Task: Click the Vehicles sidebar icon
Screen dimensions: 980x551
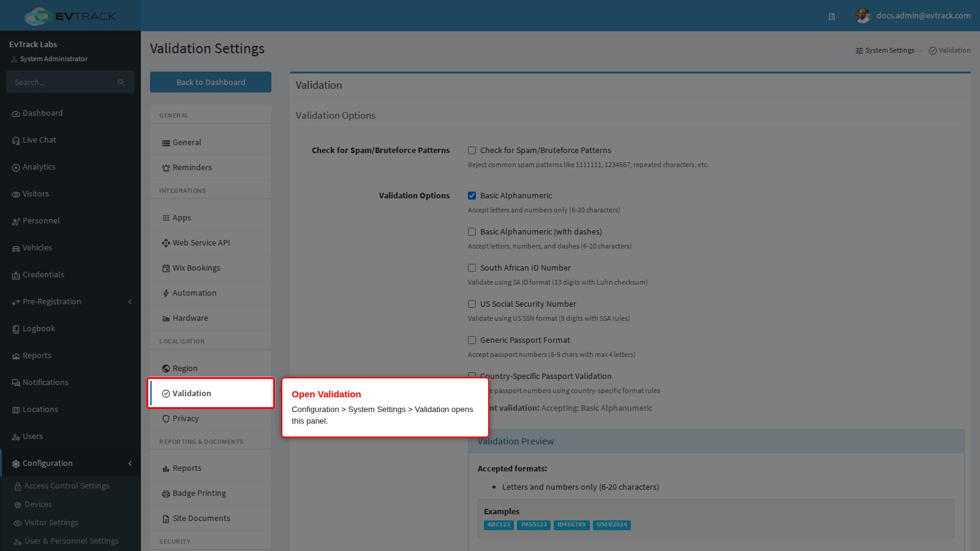Action: 16,249
